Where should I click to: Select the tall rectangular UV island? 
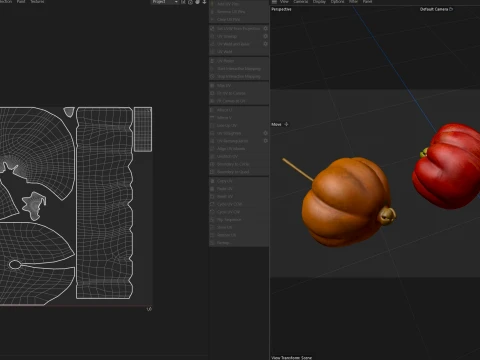pos(105,203)
